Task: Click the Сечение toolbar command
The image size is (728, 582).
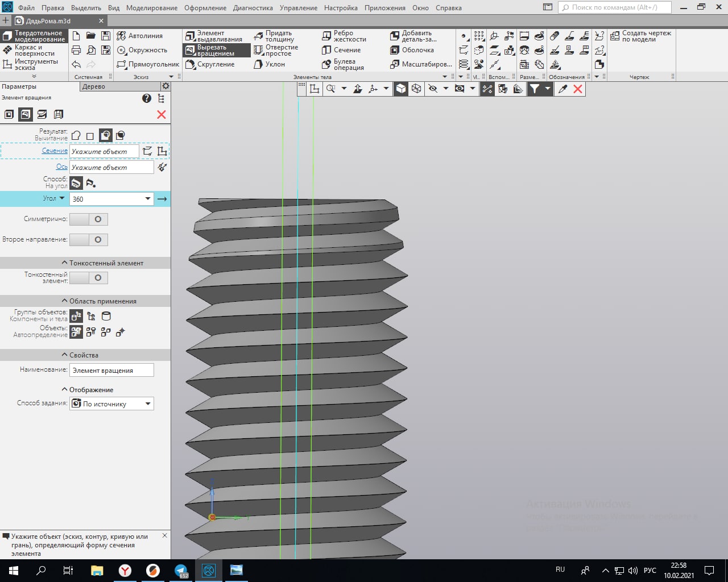Action: [x=341, y=50]
